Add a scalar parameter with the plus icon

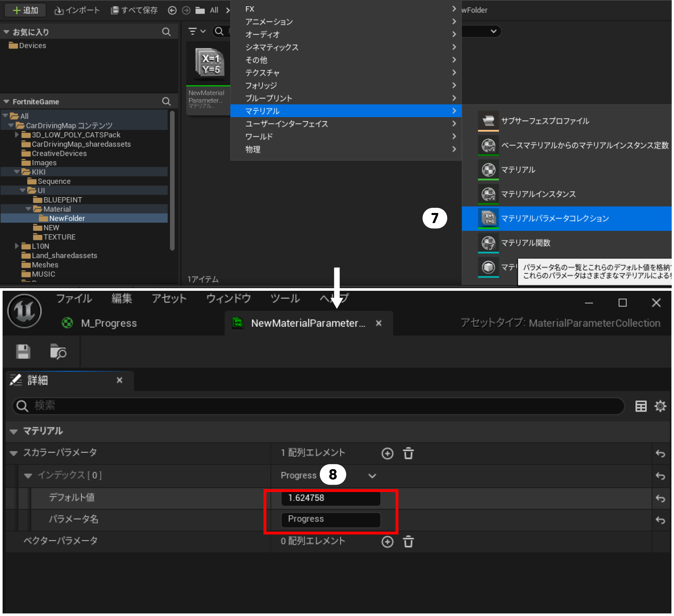[388, 453]
